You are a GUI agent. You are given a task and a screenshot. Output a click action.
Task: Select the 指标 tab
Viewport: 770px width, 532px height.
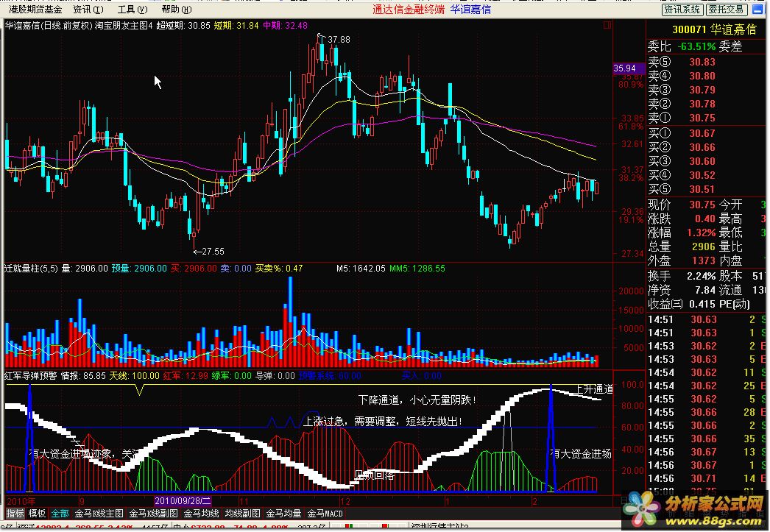pyautogui.click(x=15, y=514)
